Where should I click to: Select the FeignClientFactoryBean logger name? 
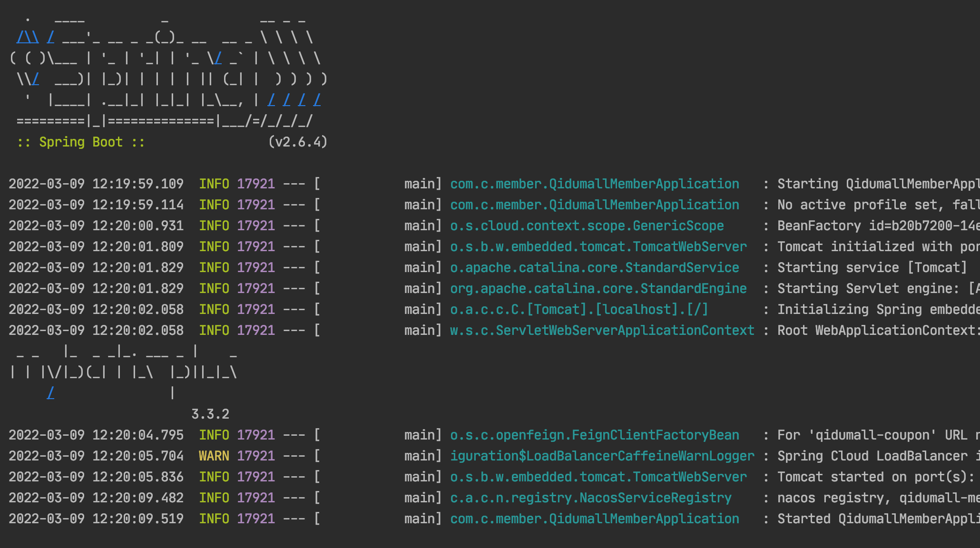click(x=594, y=434)
